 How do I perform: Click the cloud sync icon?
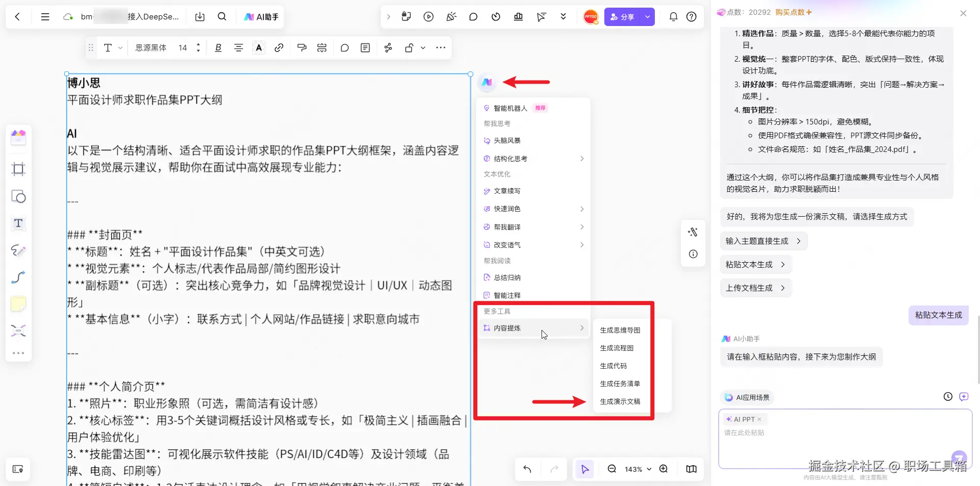(68, 17)
